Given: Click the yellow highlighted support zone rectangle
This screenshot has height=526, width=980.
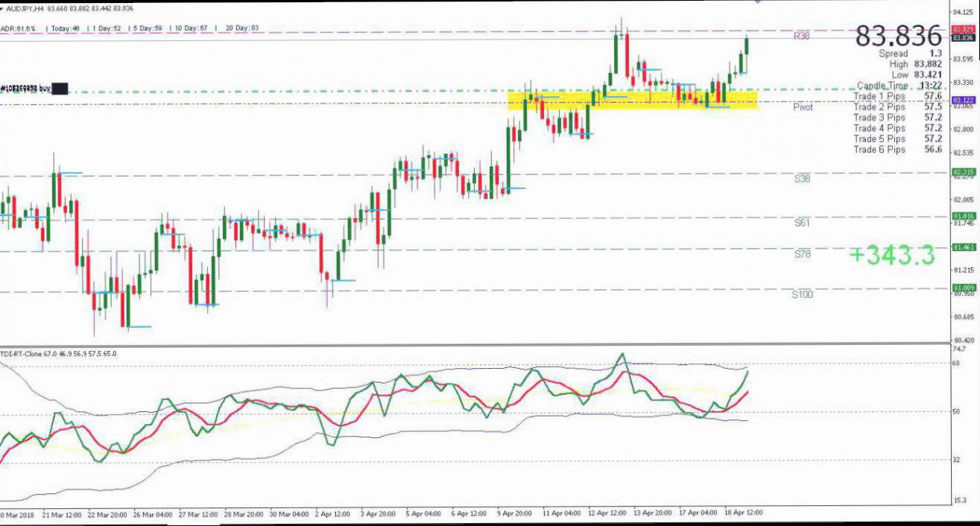Looking at the screenshot, I should pos(632,100).
